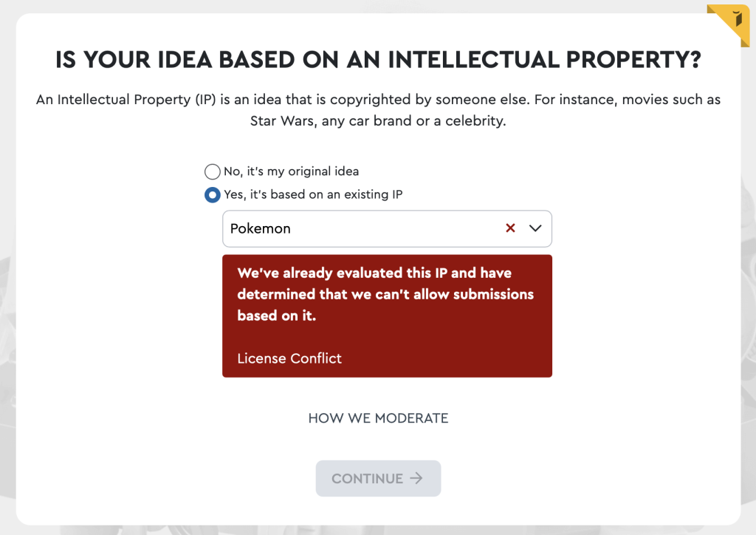Click the "No, it's my original idea" label text
The height and width of the screenshot is (535, 756).
[291, 171]
